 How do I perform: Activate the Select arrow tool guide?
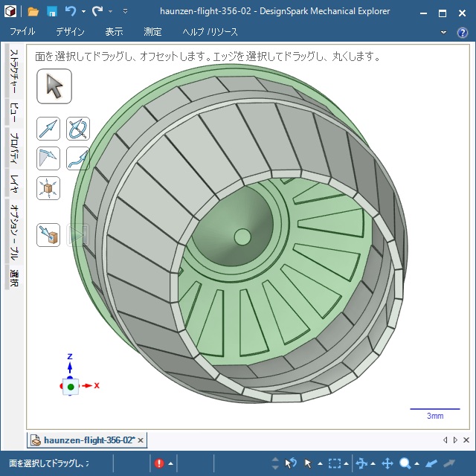54,86
